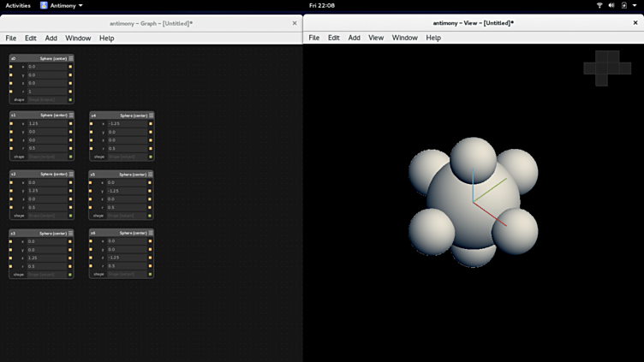Image resolution: width=644 pixels, height=362 pixels.
Task: Open the hamburger menu on node s1
Action: pyautogui.click(x=71, y=115)
